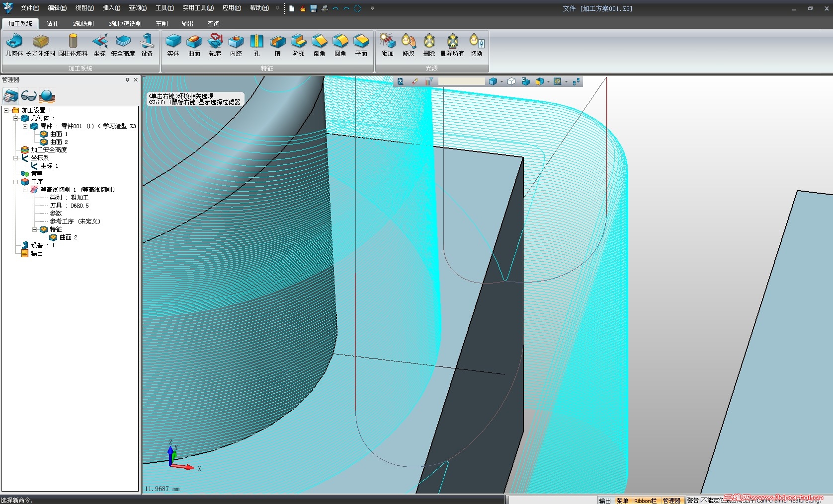Close the 管理器 manager panel

(x=135, y=79)
